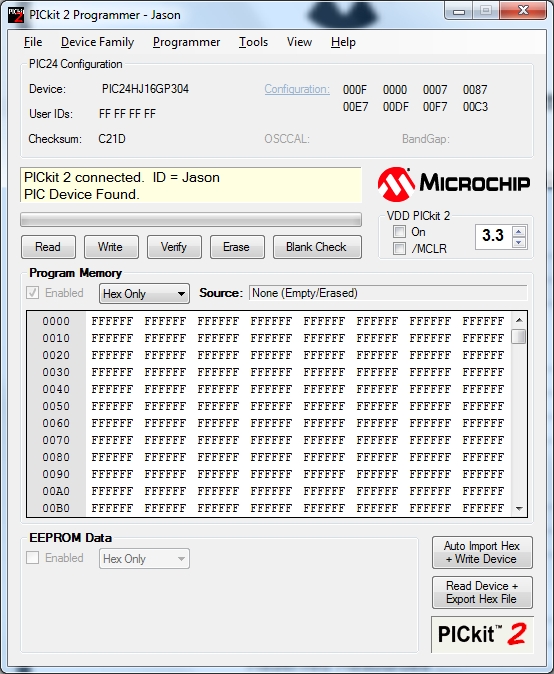Open the Programmer menu
Image resolution: width=554 pixels, height=674 pixels.
[x=187, y=42]
